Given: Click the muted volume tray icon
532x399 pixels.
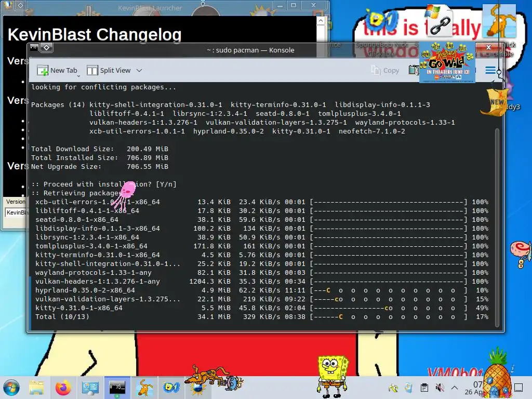Looking at the screenshot, I should point(440,388).
